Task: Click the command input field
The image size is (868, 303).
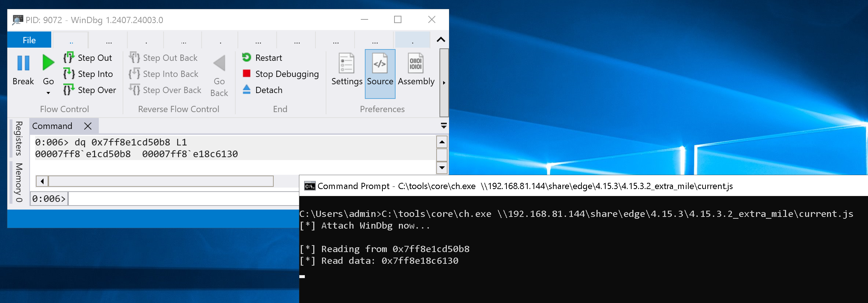Action: [183, 199]
